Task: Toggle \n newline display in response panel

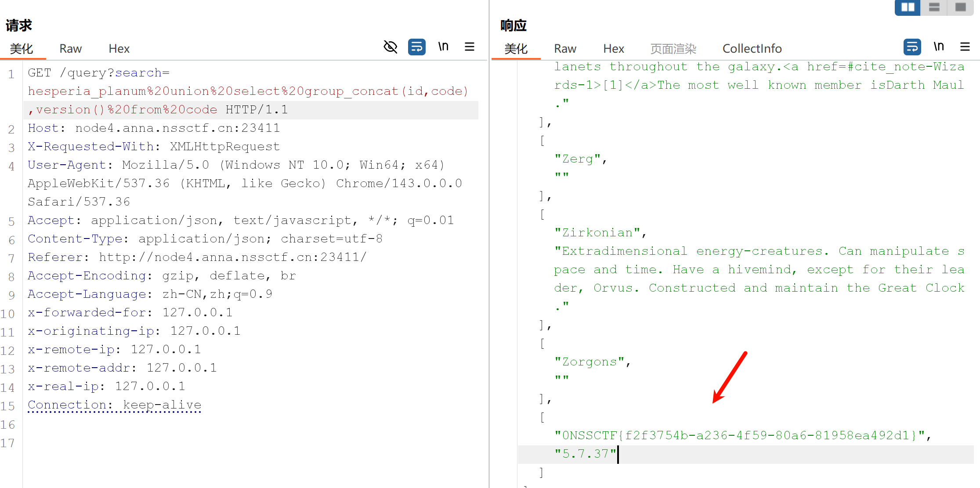Action: click(x=939, y=47)
